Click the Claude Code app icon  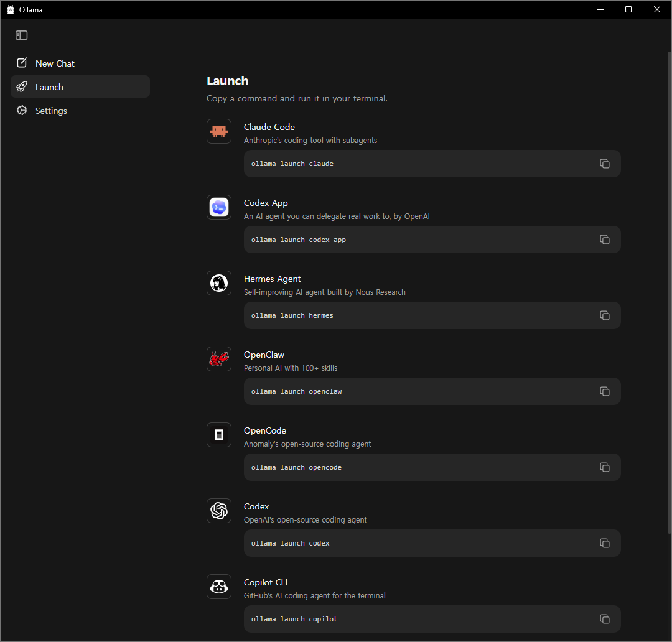coord(219,131)
